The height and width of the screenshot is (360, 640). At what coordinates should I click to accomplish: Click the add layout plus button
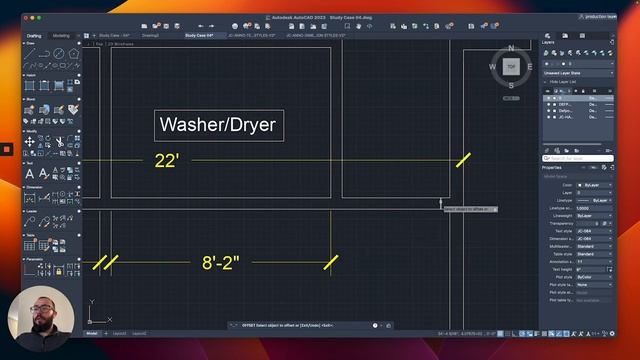106,333
